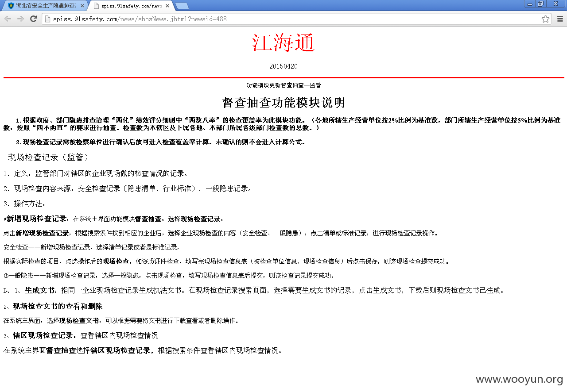Click the heading 3、辖区现场检查记录
The width and height of the screenshot is (567, 392).
point(40,335)
